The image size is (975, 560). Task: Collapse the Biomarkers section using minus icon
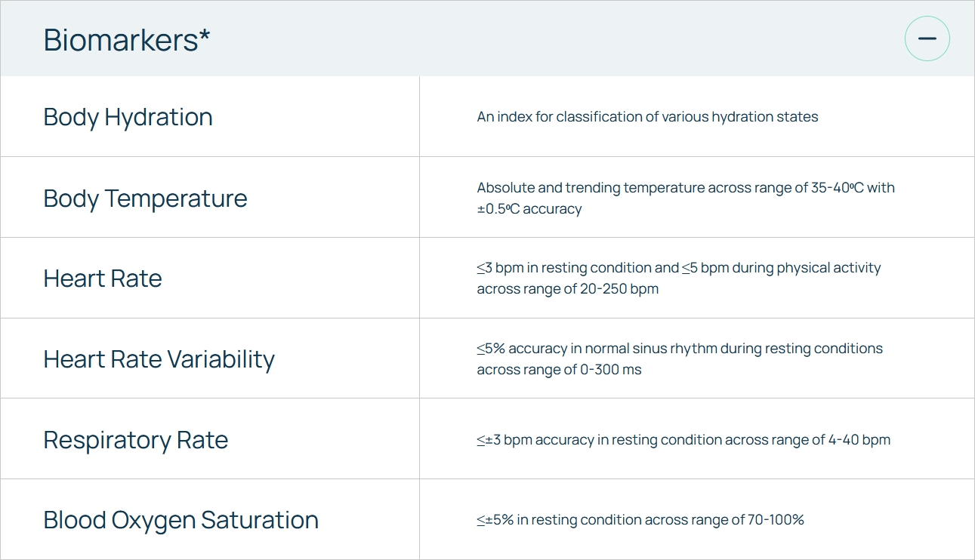pyautogui.click(x=927, y=38)
